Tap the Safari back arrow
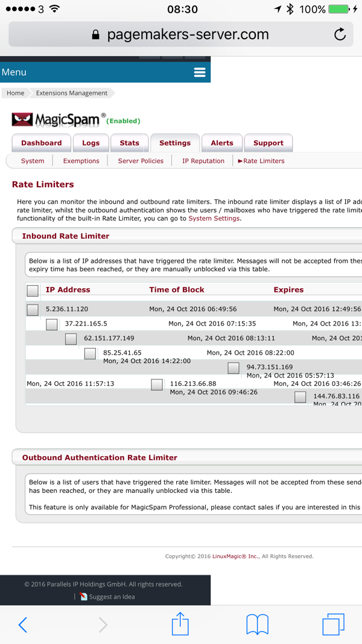This screenshot has height=644, width=362. [x=23, y=625]
